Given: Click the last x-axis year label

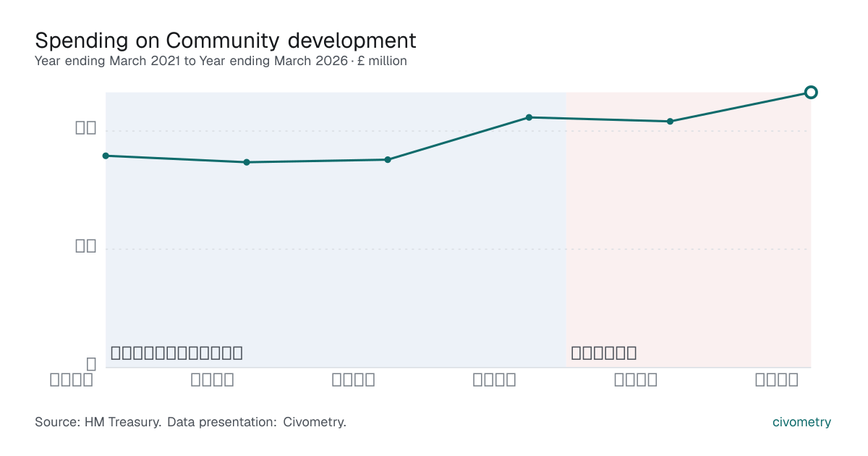Looking at the screenshot, I should [777, 379].
